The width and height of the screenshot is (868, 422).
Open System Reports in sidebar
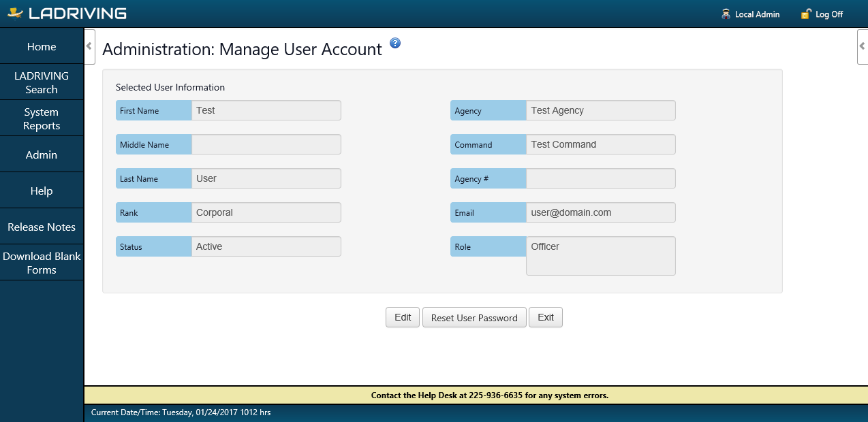42,118
